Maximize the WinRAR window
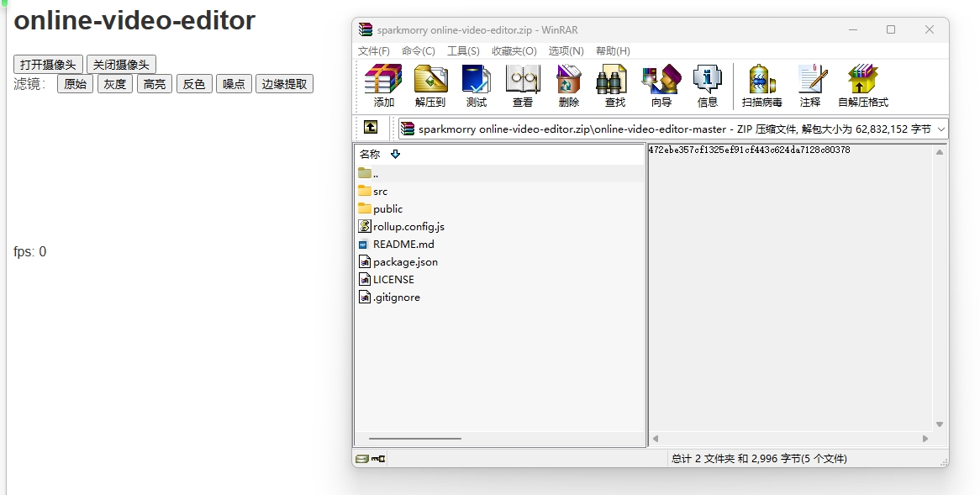980x495 pixels. pos(891,29)
